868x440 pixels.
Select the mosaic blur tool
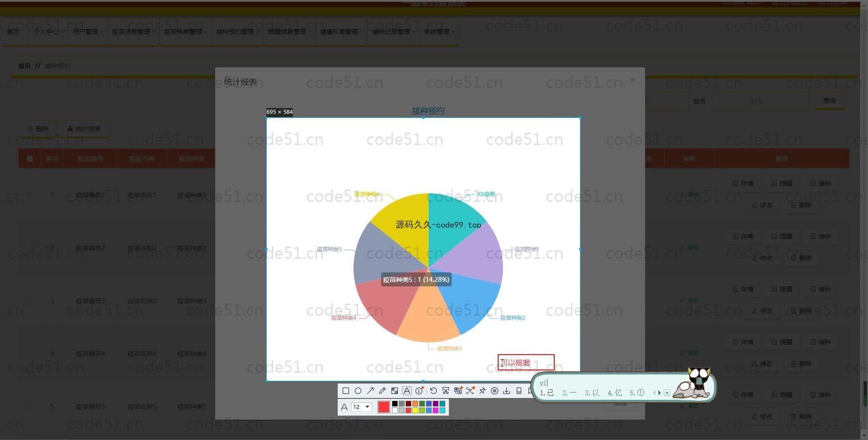395,391
